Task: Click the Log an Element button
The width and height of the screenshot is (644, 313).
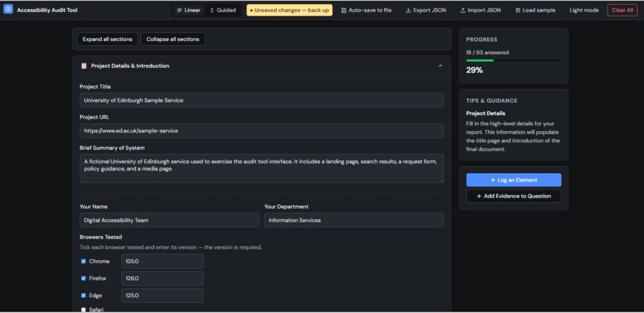Action: click(513, 180)
